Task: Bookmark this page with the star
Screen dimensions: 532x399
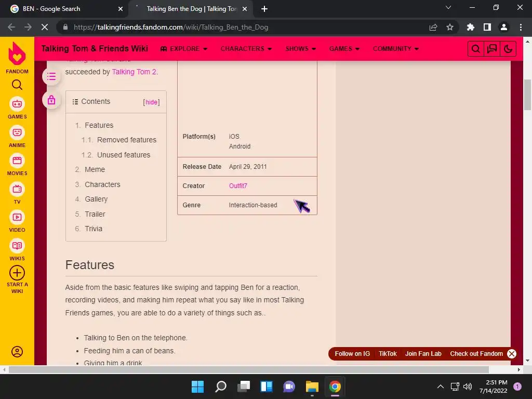Action: click(450, 27)
